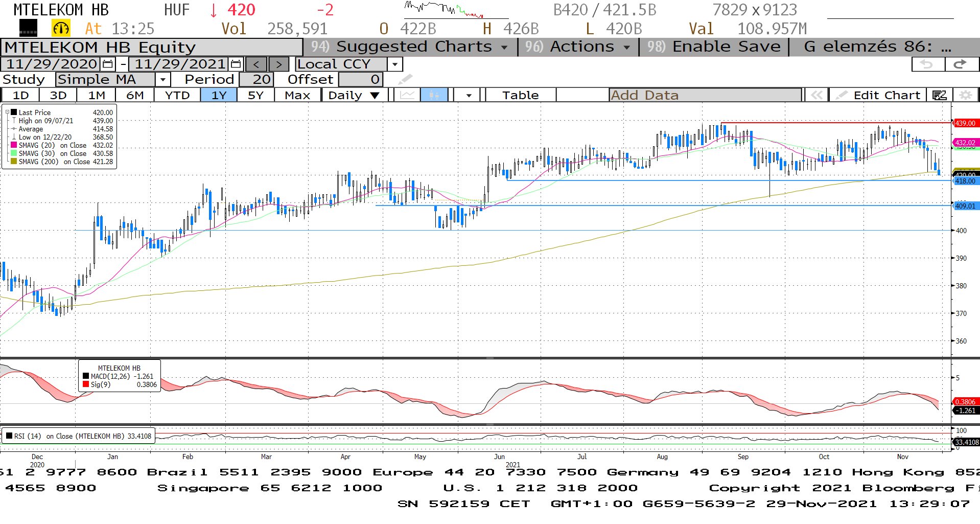Click the yellow gauge icon beside the time
This screenshot has width=980, height=524.
[x=61, y=29]
